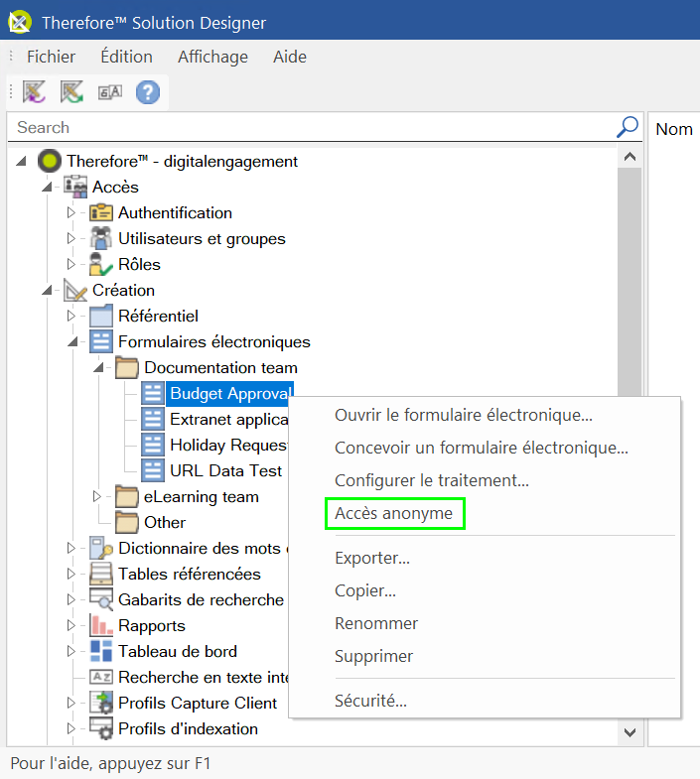The image size is (700, 779).
Task: Click the Nom column header
Action: coord(674,129)
